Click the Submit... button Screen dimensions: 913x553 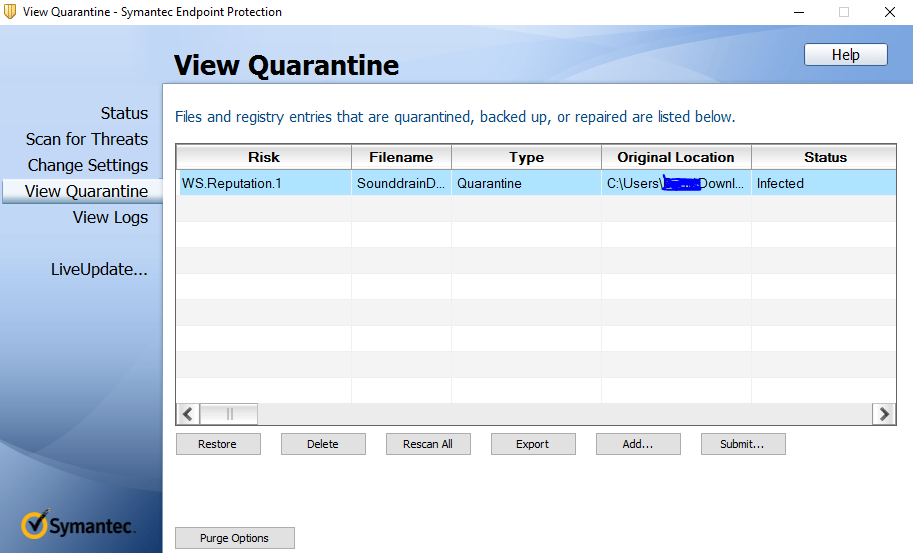pos(743,444)
